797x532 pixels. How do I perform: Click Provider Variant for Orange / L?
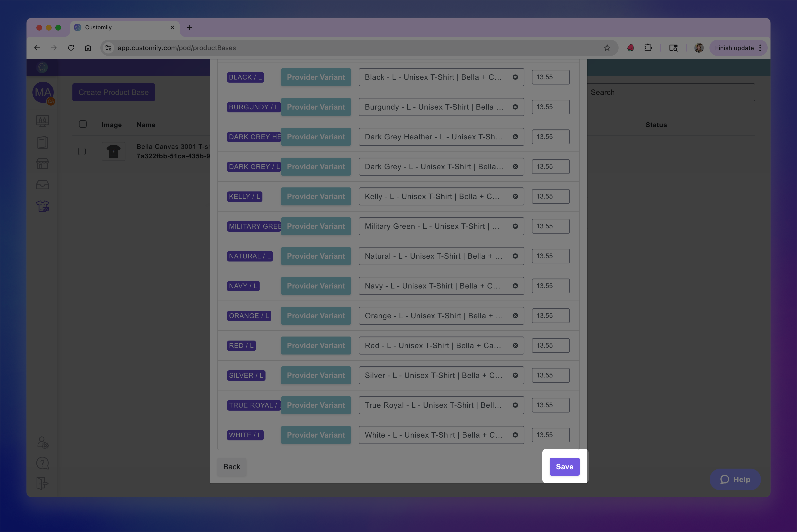click(x=315, y=316)
